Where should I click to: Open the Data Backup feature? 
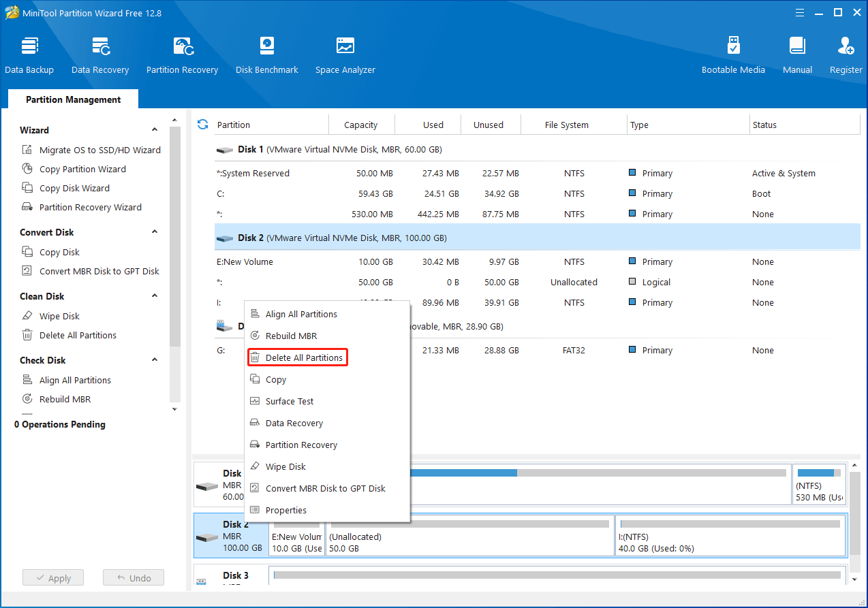point(29,53)
